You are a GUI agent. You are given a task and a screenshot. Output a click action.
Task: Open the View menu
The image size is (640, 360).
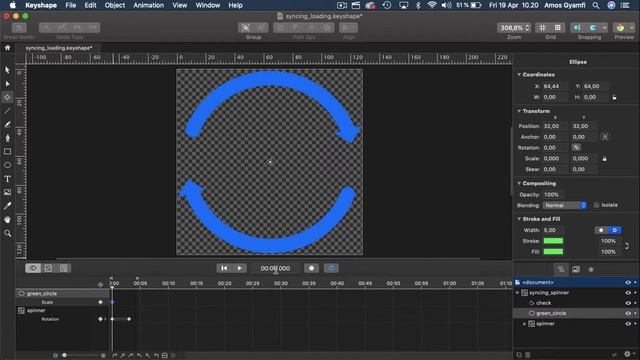180,5
